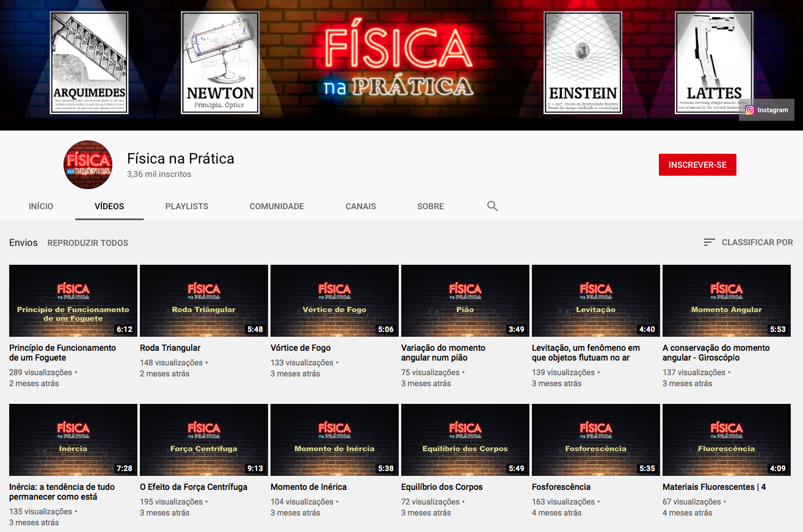Click the channel search magnifier icon

pyautogui.click(x=492, y=206)
